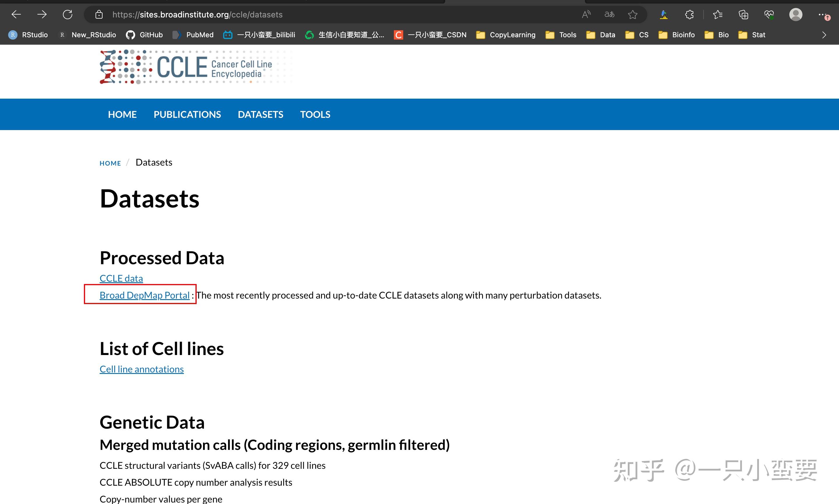Open Browser Essentials heart icon

pyautogui.click(x=769, y=15)
